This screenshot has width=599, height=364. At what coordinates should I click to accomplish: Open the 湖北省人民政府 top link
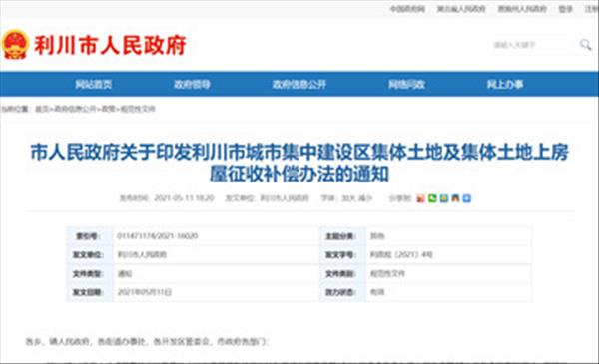pyautogui.click(x=461, y=9)
